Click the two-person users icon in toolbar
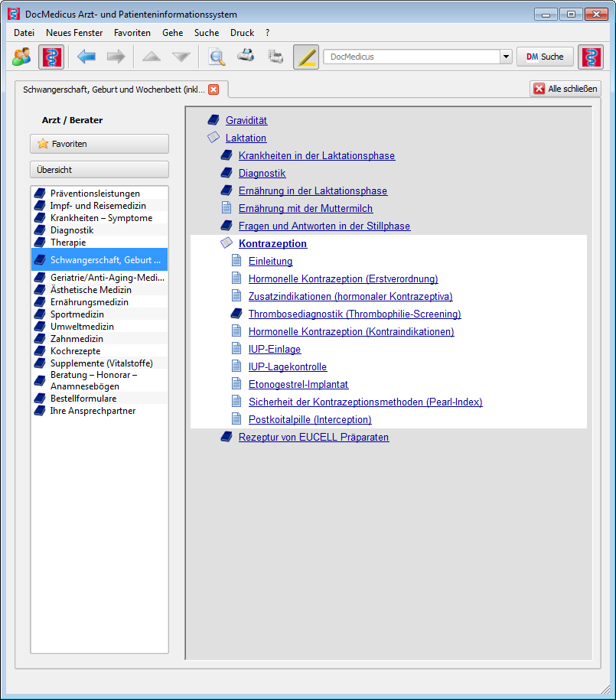This screenshot has height=700, width=616. pos(21,57)
